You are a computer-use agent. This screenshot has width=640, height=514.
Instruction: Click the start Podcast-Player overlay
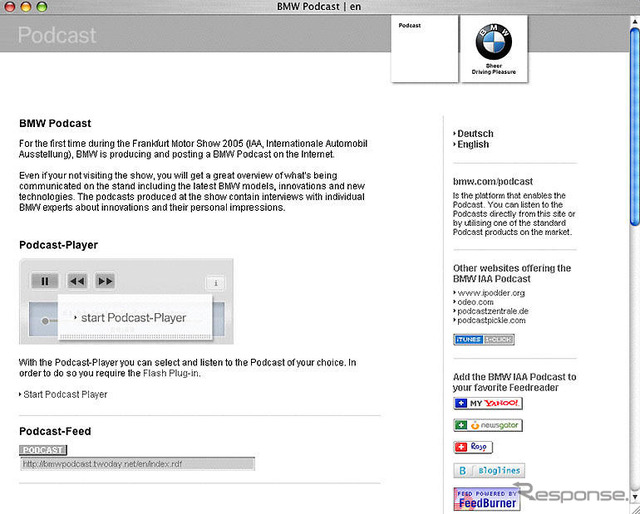click(135, 318)
